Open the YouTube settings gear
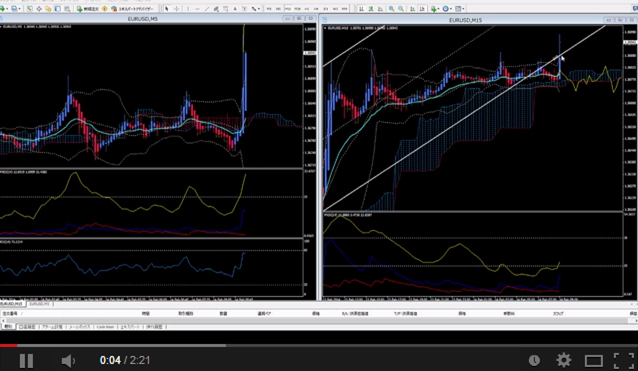638x371 pixels. click(564, 360)
